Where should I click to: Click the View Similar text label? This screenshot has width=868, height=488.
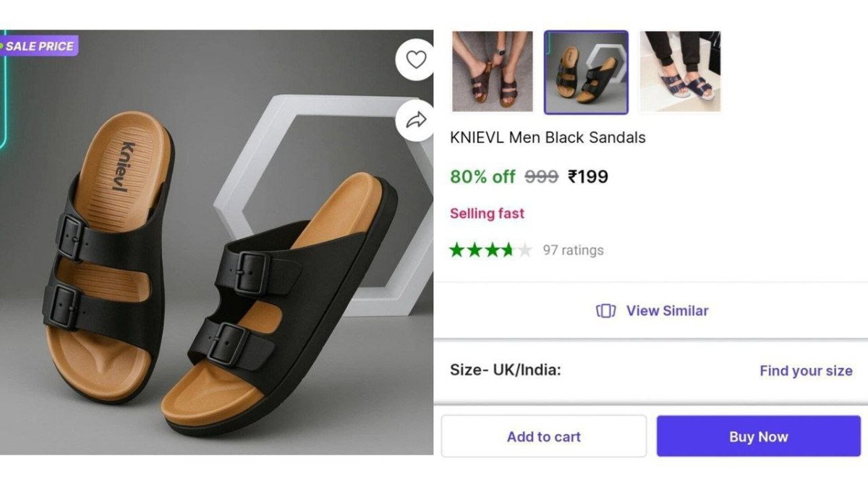[667, 311]
